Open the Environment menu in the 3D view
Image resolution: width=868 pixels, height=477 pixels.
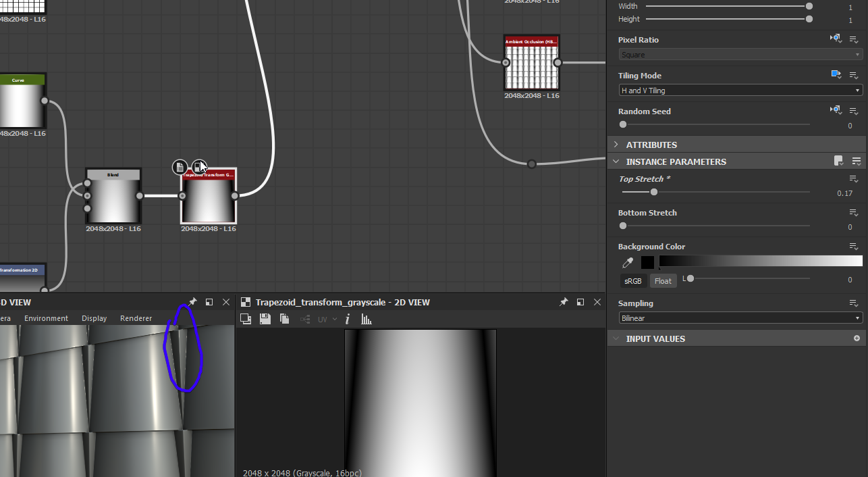(x=46, y=318)
